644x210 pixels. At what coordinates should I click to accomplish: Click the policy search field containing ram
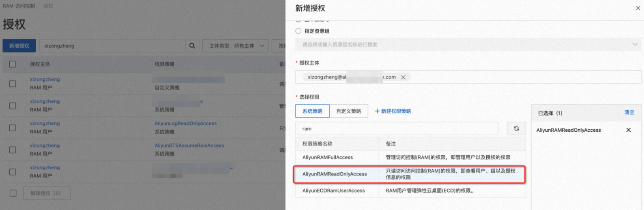397,129
